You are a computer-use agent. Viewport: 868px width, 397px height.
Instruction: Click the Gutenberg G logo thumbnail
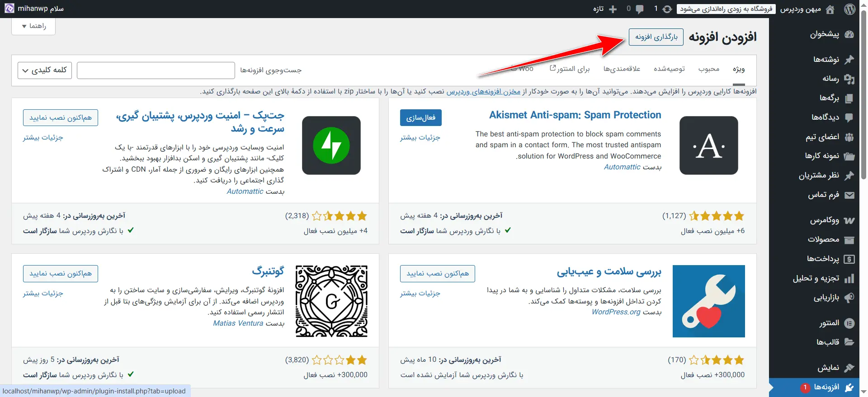pyautogui.click(x=331, y=301)
